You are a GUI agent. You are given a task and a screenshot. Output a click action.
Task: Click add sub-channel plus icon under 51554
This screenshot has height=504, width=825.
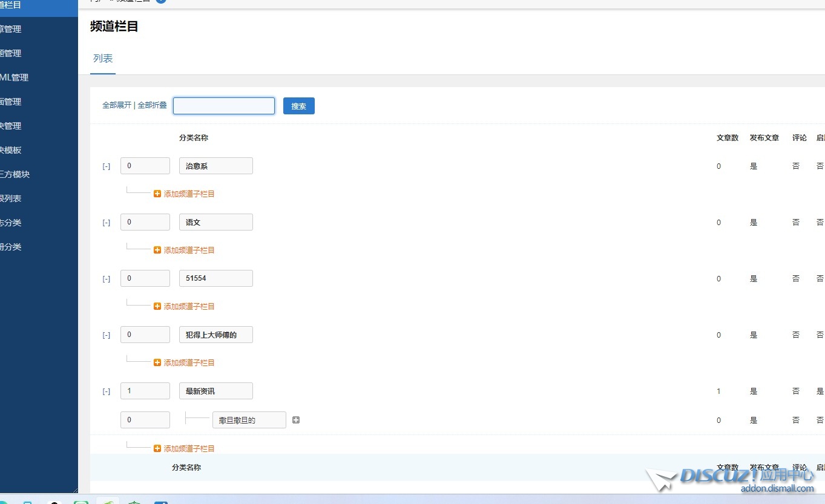tap(157, 306)
